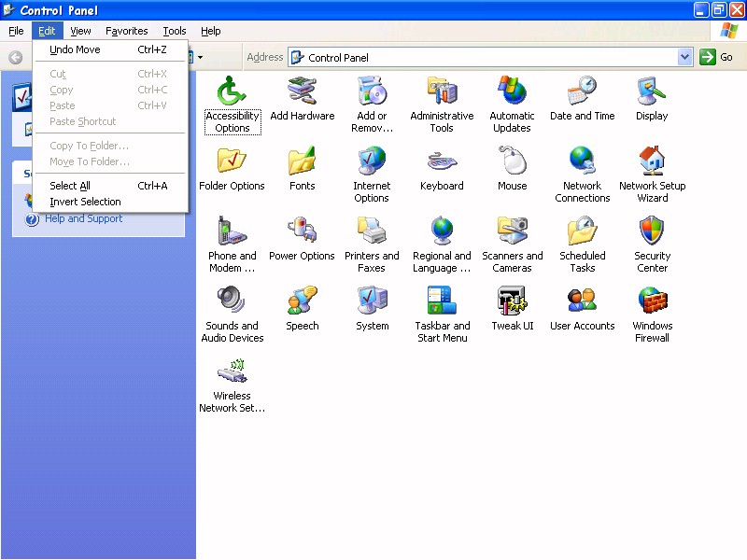Open the View menu
747x560 pixels.
click(80, 31)
